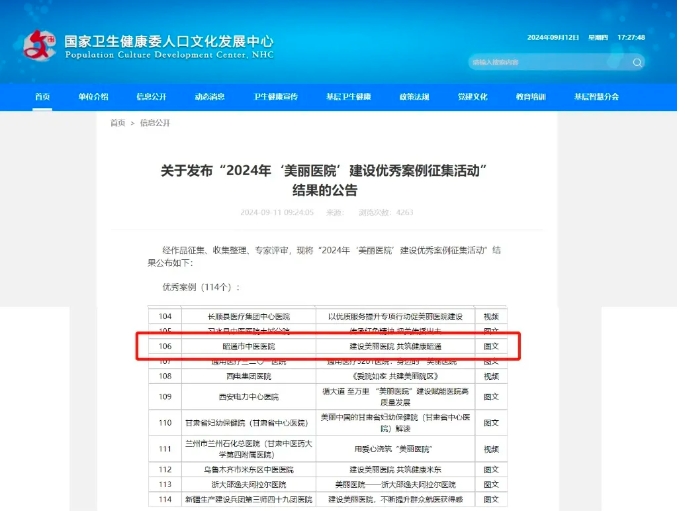Click the NHC center logo emblem
The image size is (685, 511).
[38, 45]
